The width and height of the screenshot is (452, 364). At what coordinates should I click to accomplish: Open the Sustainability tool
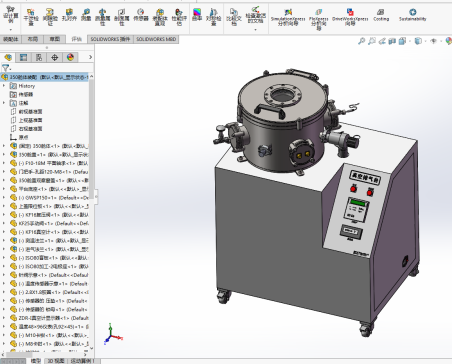[413, 15]
